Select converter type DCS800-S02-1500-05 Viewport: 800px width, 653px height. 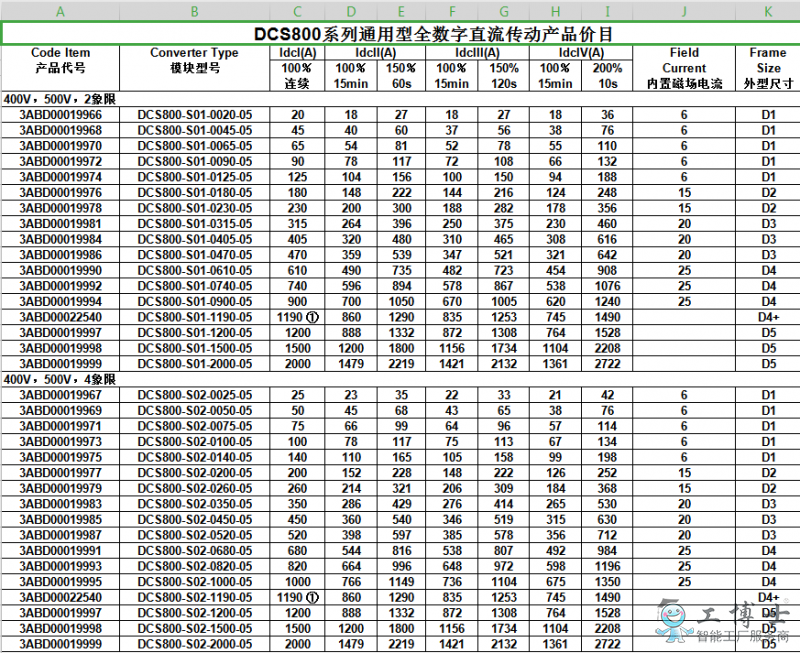(194, 628)
